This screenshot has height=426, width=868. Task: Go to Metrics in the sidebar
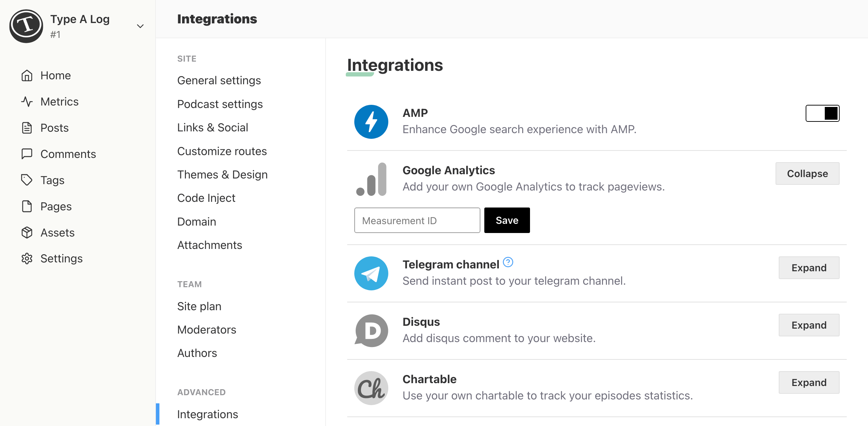coord(60,102)
